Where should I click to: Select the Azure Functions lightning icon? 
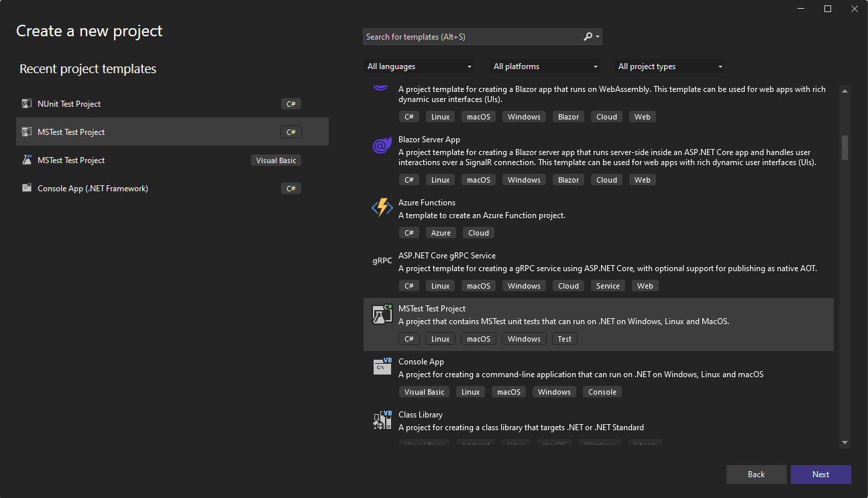(382, 208)
